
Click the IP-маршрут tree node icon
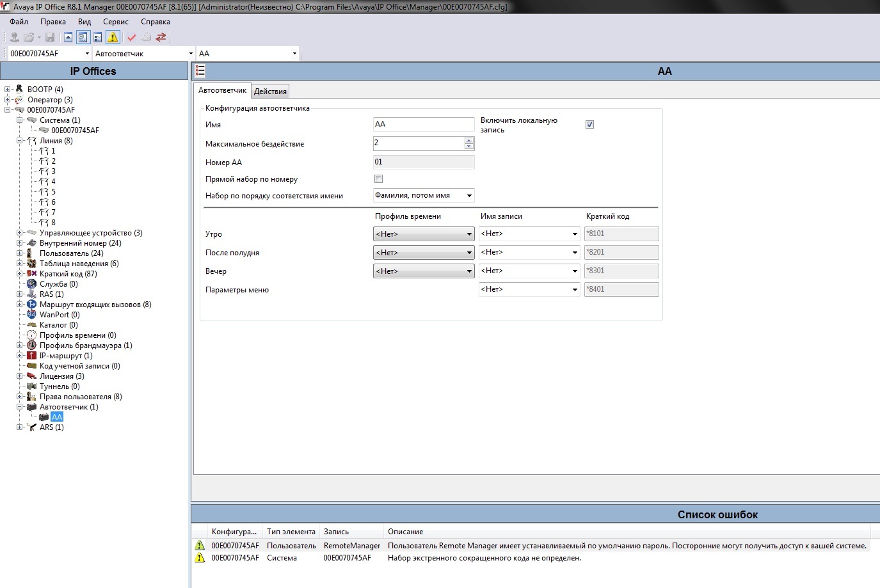pos(31,356)
